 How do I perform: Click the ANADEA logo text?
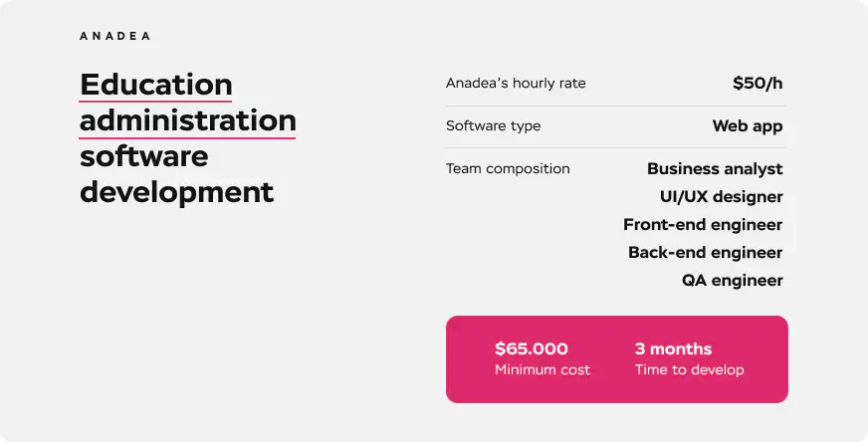click(114, 36)
